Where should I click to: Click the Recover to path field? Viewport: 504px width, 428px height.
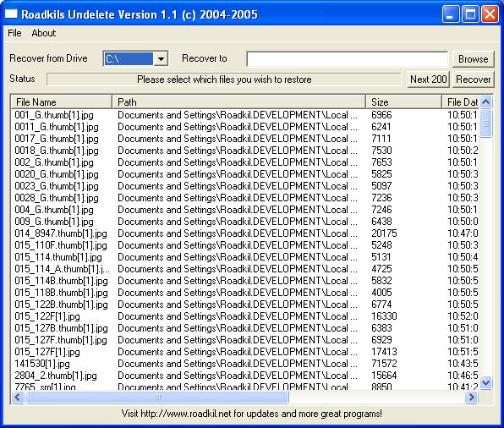[x=348, y=59]
